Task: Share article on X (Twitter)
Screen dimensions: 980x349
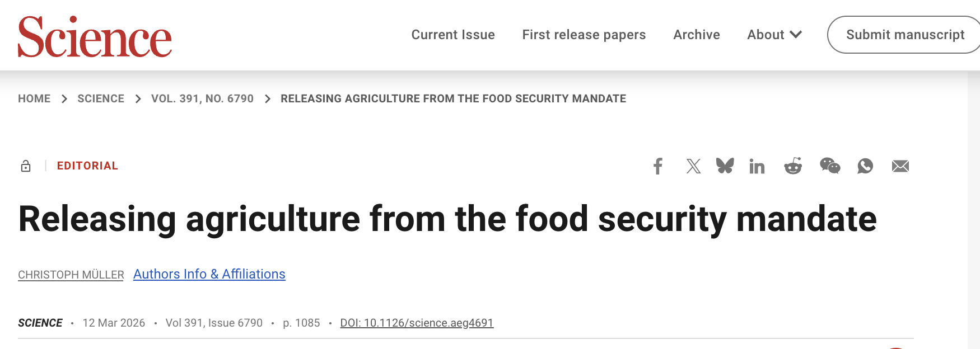Action: coord(693,166)
